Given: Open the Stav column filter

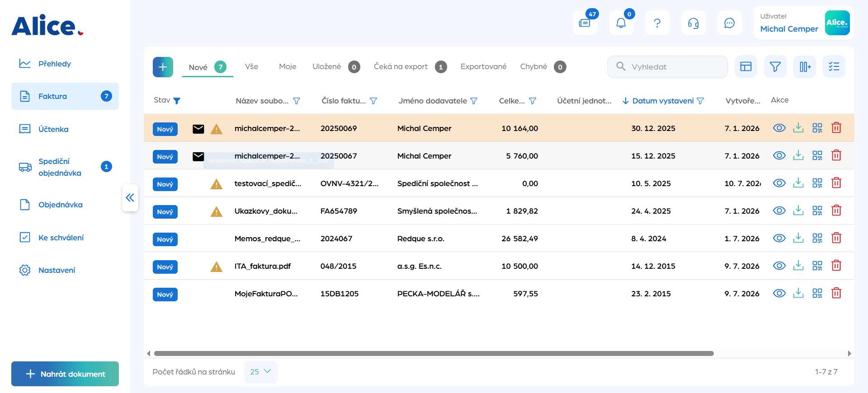Looking at the screenshot, I should [177, 101].
